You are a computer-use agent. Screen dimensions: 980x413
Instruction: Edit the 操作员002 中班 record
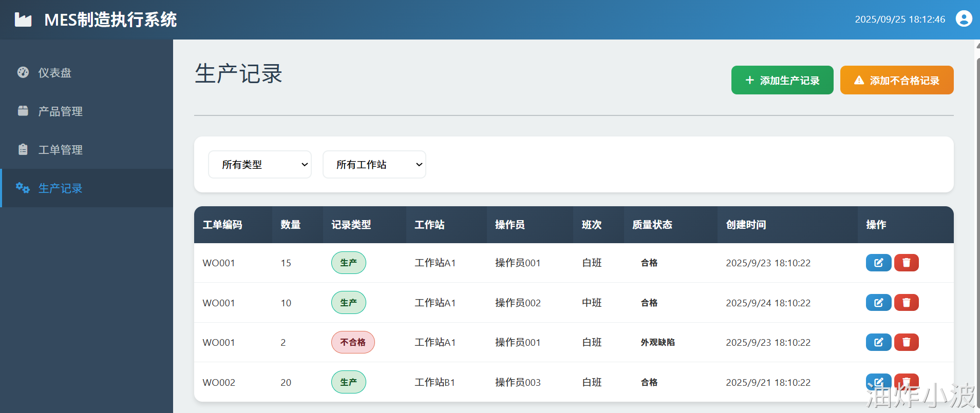tap(878, 303)
